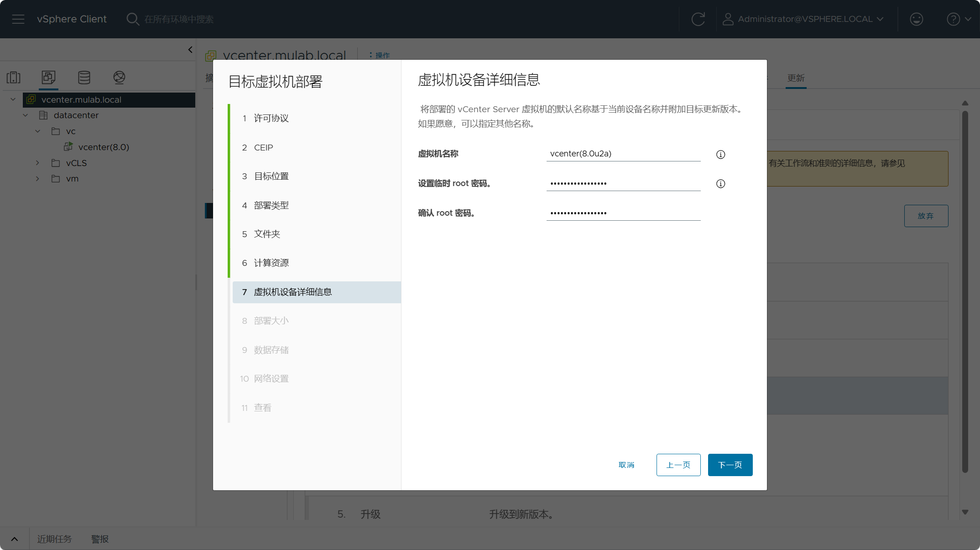Expand the bottom tasks panel arrow

[x=15, y=539]
